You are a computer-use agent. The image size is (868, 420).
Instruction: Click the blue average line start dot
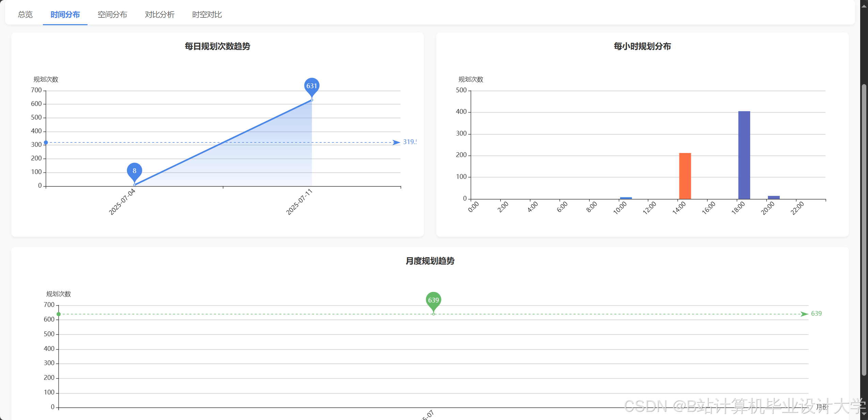[46, 142]
